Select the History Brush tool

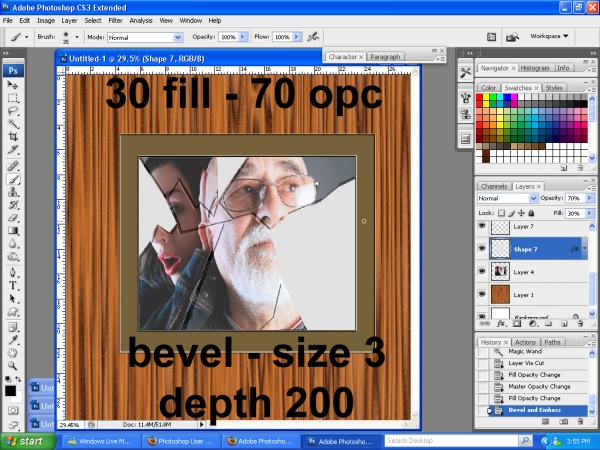13,205
